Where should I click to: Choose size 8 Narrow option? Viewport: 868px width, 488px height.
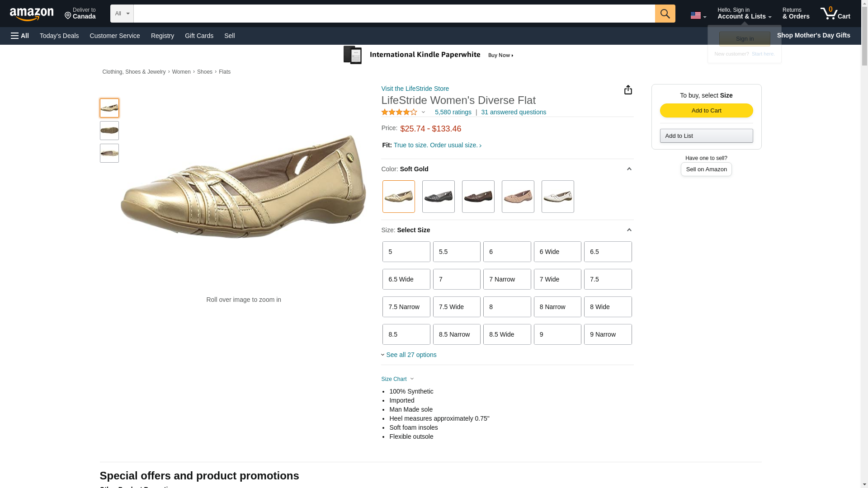click(x=557, y=307)
